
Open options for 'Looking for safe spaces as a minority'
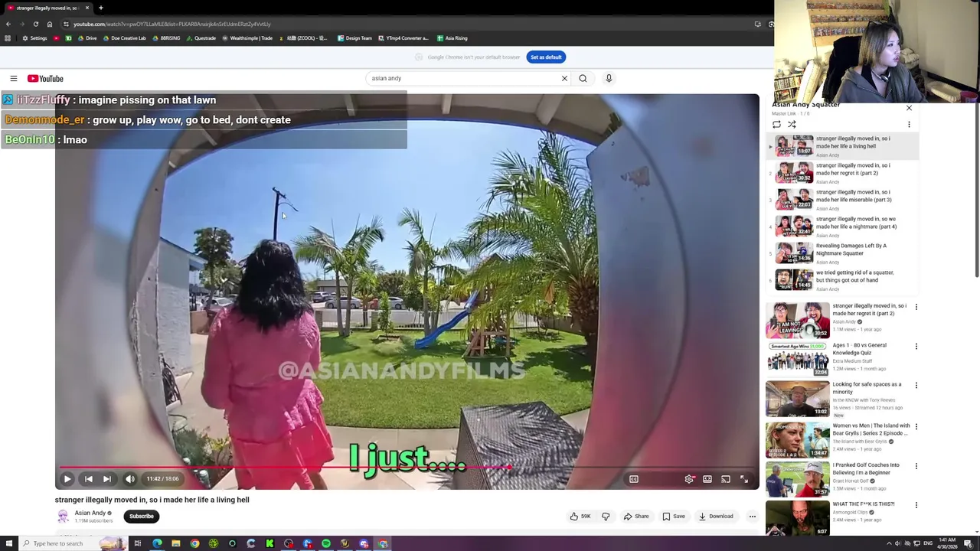pyautogui.click(x=916, y=386)
